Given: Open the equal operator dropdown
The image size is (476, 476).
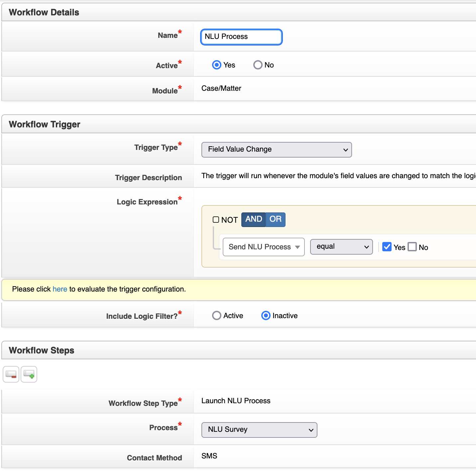Looking at the screenshot, I should [341, 247].
